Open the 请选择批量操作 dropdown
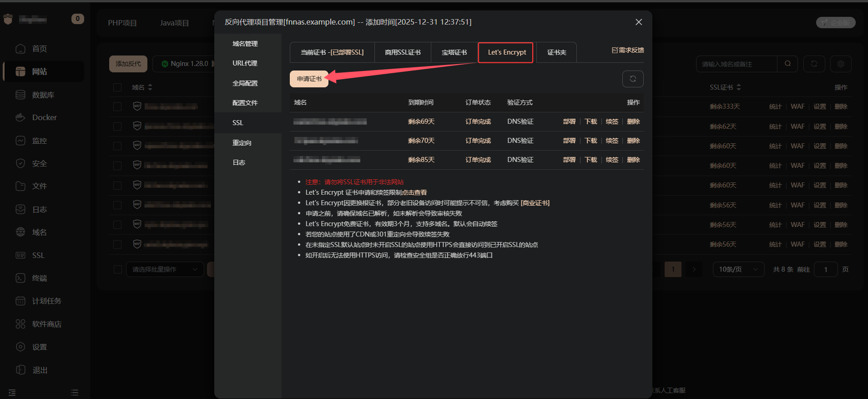This screenshot has width=868, height=399. coord(165,269)
